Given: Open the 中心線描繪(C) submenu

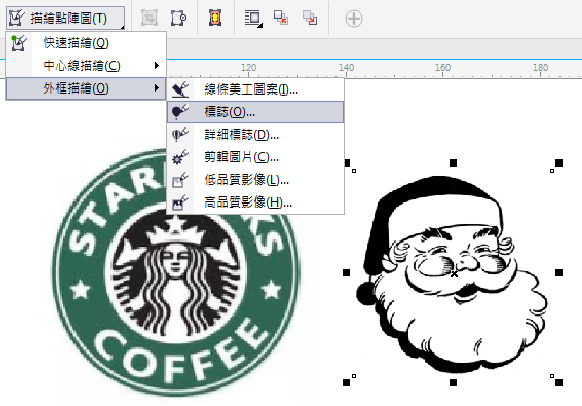Looking at the screenshot, I should [86, 66].
